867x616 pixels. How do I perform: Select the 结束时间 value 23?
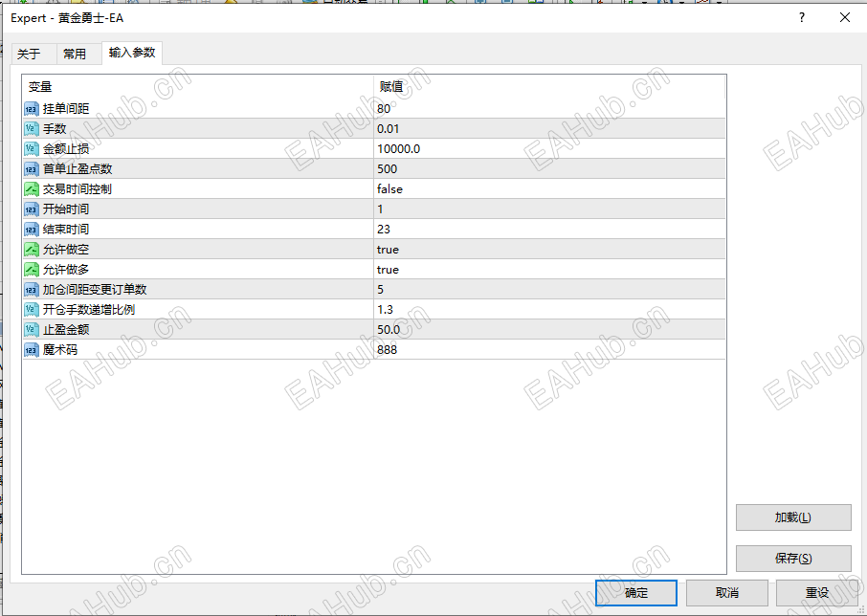click(x=384, y=230)
